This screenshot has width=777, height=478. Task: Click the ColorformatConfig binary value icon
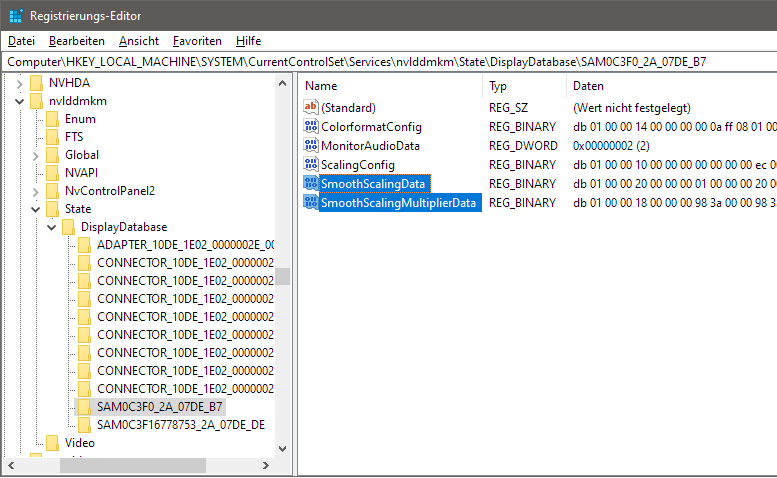[310, 127]
